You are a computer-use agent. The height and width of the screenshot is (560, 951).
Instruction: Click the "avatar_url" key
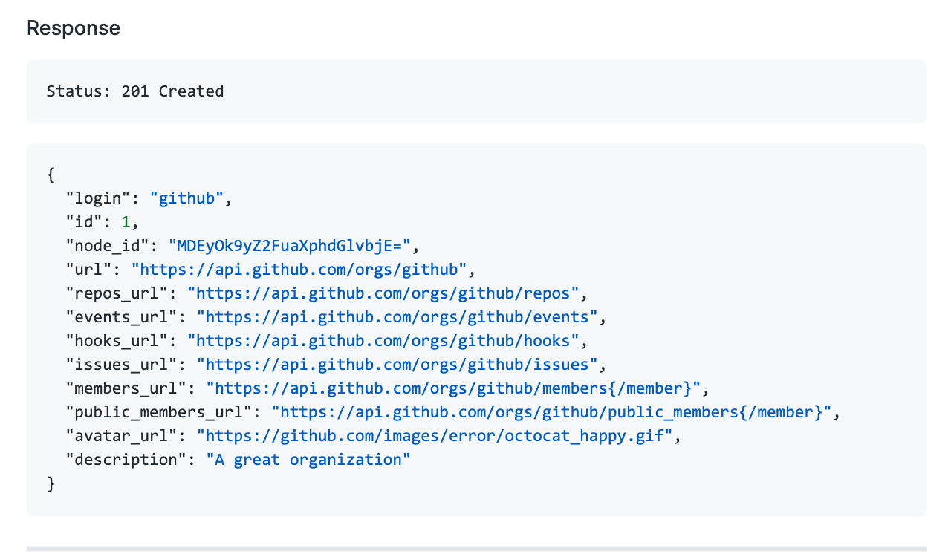coord(121,436)
